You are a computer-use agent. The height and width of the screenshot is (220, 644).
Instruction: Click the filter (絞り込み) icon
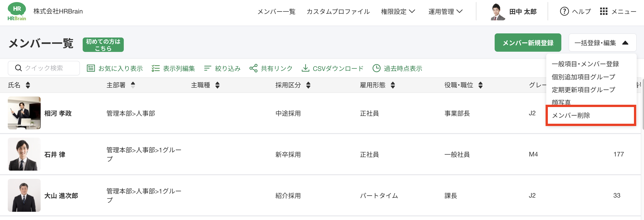(x=207, y=68)
